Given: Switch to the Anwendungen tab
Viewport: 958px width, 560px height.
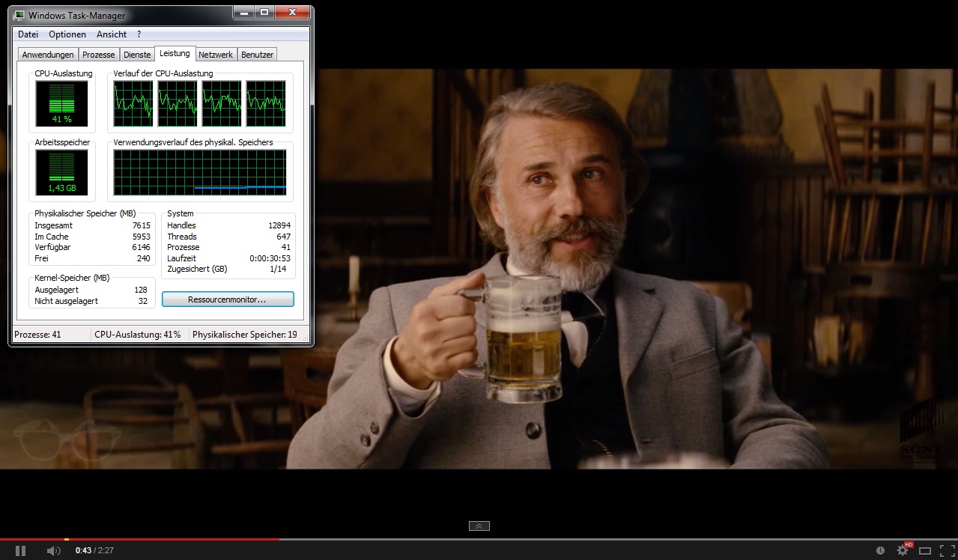Looking at the screenshot, I should tap(48, 55).
